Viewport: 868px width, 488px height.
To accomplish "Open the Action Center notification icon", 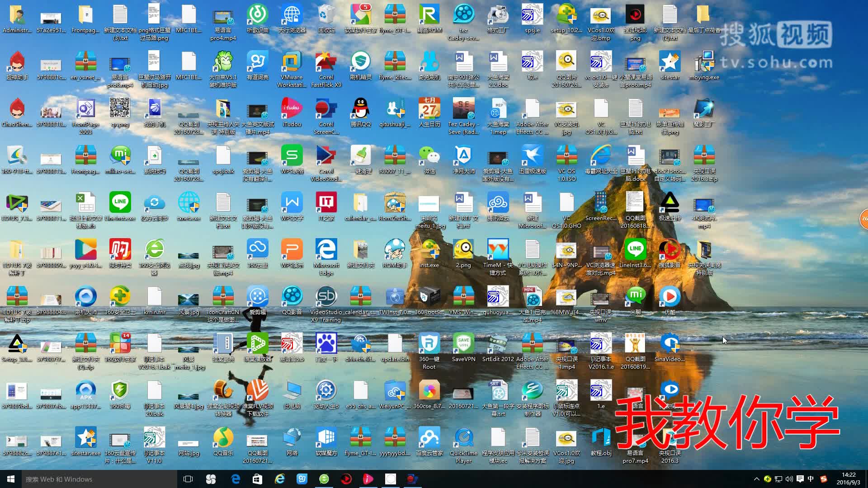I will click(x=800, y=479).
